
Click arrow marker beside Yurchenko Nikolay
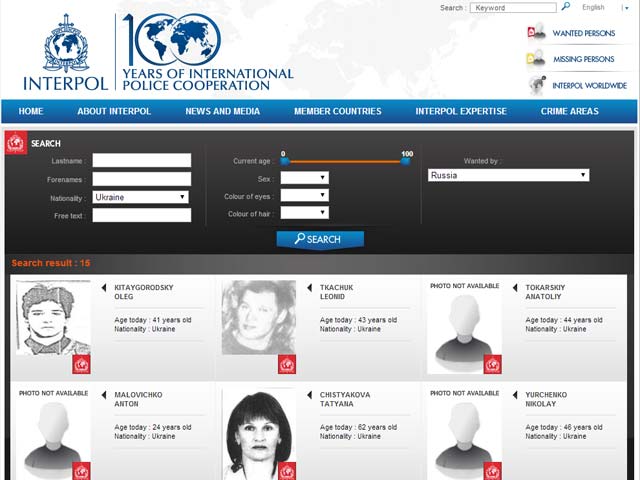point(515,395)
